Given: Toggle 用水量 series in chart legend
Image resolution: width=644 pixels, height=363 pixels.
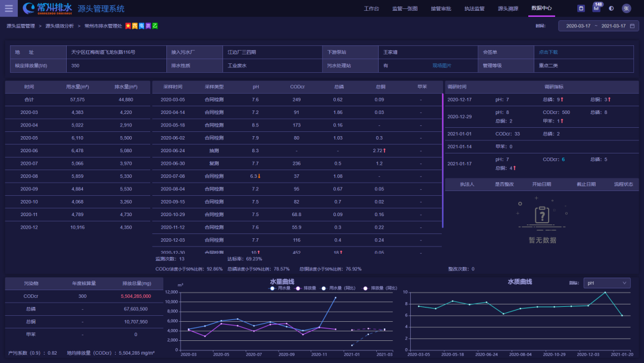Looking at the screenshot, I should [x=280, y=288].
